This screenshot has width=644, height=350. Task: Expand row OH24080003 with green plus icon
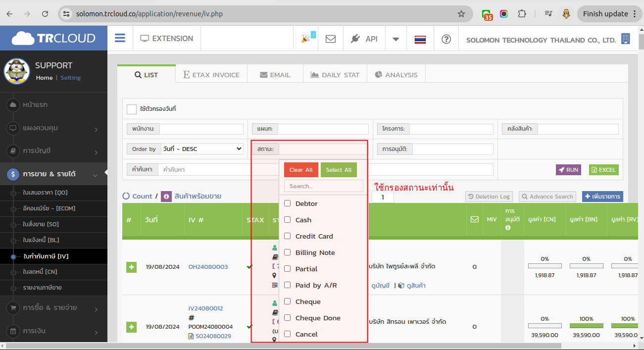[x=132, y=267]
